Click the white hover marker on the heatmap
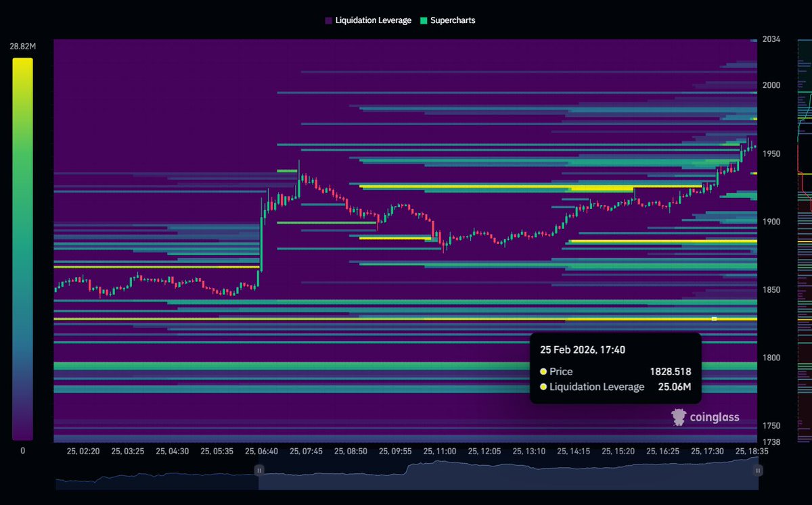 tap(714, 318)
